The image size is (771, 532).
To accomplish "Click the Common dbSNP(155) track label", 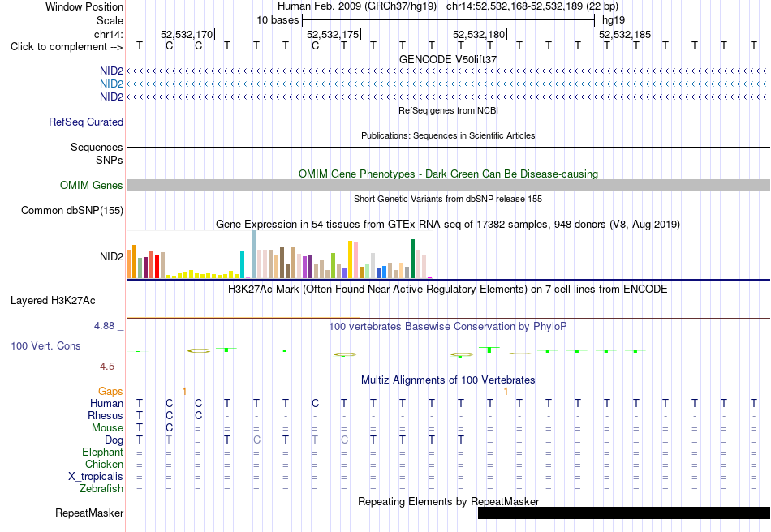I will click(72, 210).
